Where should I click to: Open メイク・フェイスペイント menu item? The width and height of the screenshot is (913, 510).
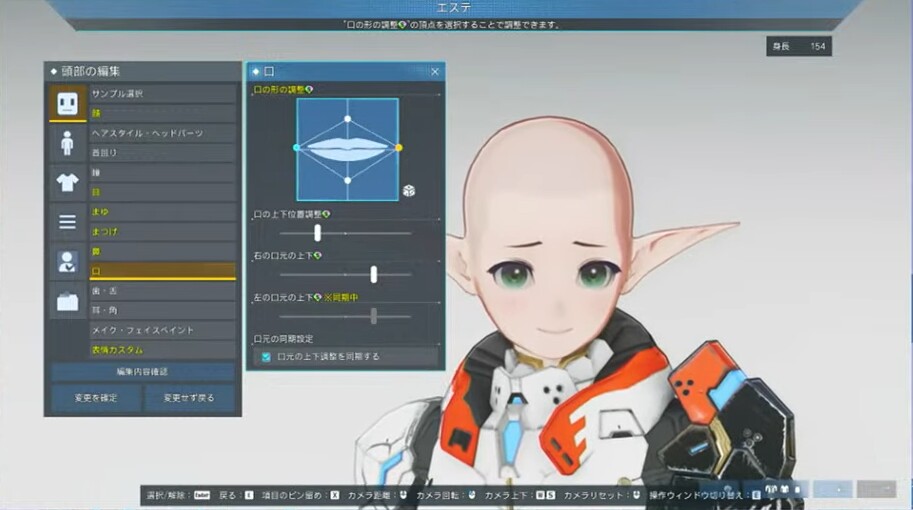[162, 330]
